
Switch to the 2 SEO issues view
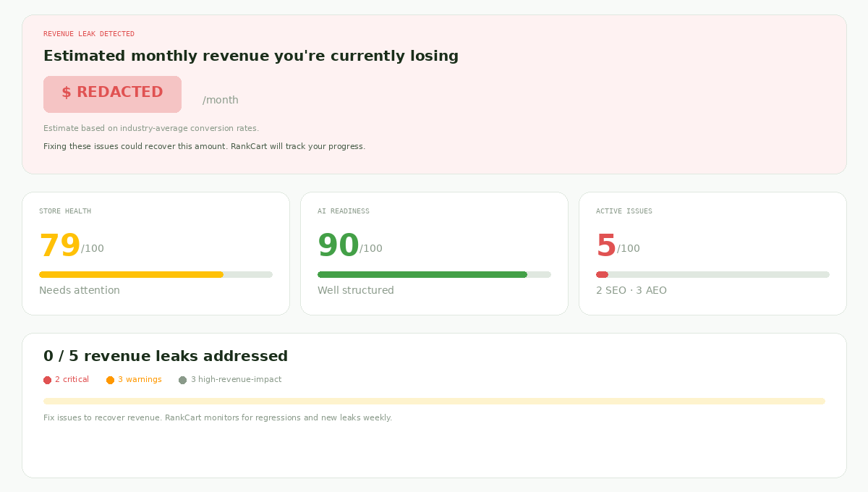click(608, 290)
